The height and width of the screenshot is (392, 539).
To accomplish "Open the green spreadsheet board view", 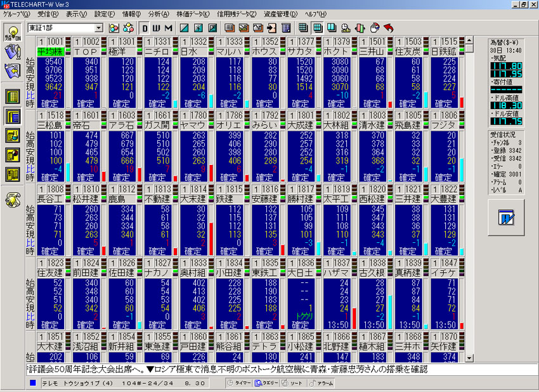I will 13,96.
